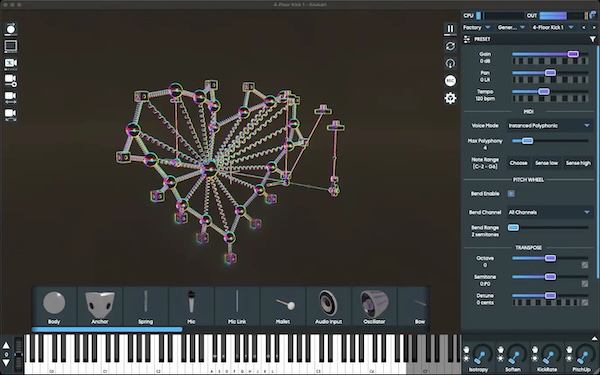Click the preset filter funnel icon
This screenshot has height=375, width=600.
click(x=592, y=39)
